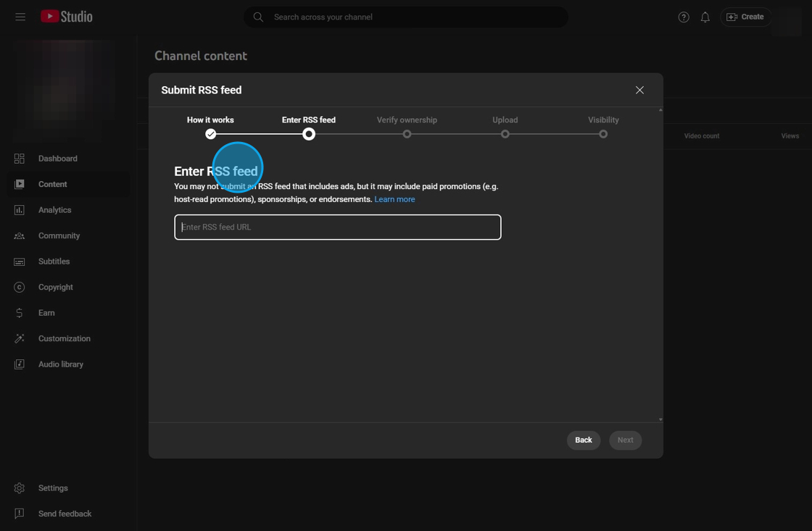This screenshot has height=531, width=812.
Task: Open the hamburger menu icon
Action: tap(20, 17)
